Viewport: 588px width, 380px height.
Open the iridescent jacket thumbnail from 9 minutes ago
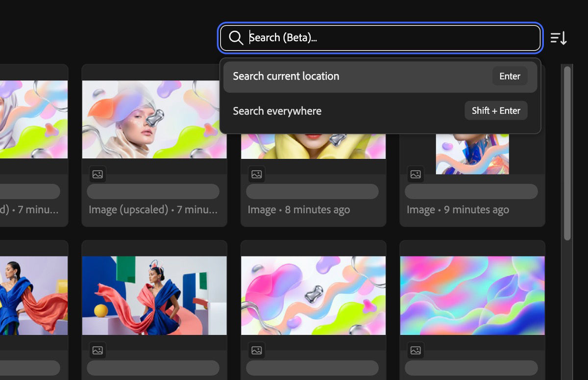[472, 153]
